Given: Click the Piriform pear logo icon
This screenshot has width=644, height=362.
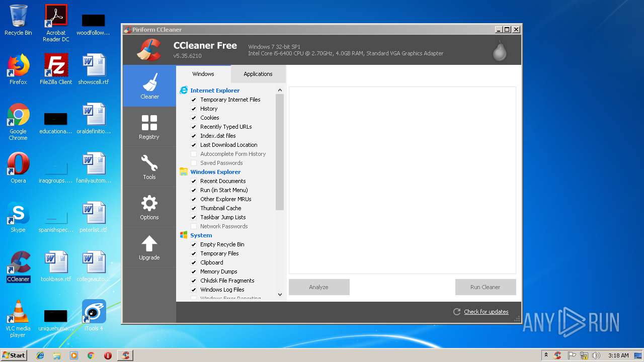Looking at the screenshot, I should 500,50.
